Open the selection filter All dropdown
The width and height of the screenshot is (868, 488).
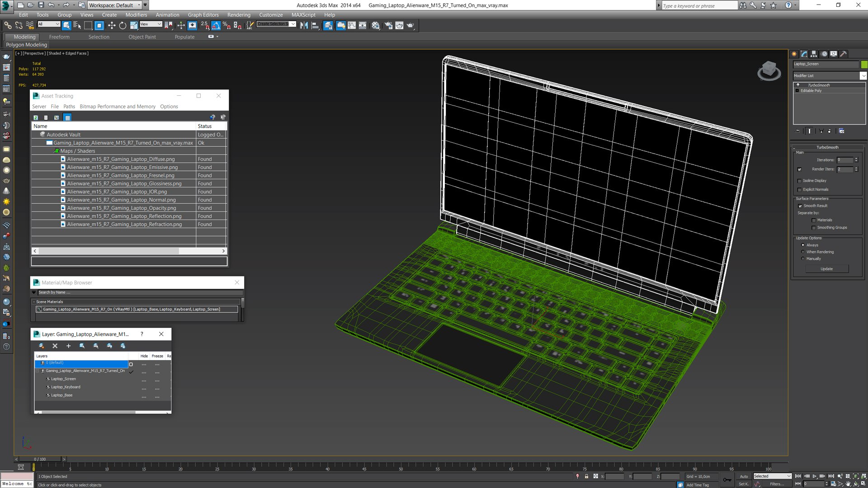pyautogui.click(x=49, y=24)
